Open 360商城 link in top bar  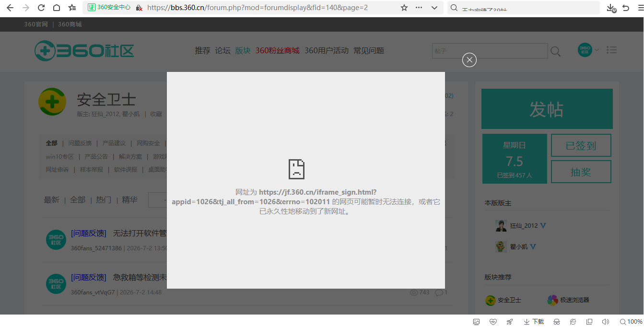70,24
